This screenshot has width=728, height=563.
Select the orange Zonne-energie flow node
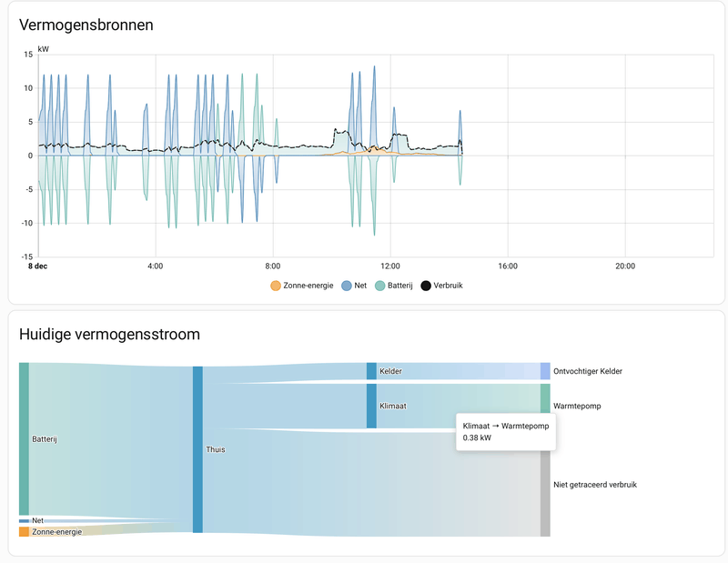[24, 531]
